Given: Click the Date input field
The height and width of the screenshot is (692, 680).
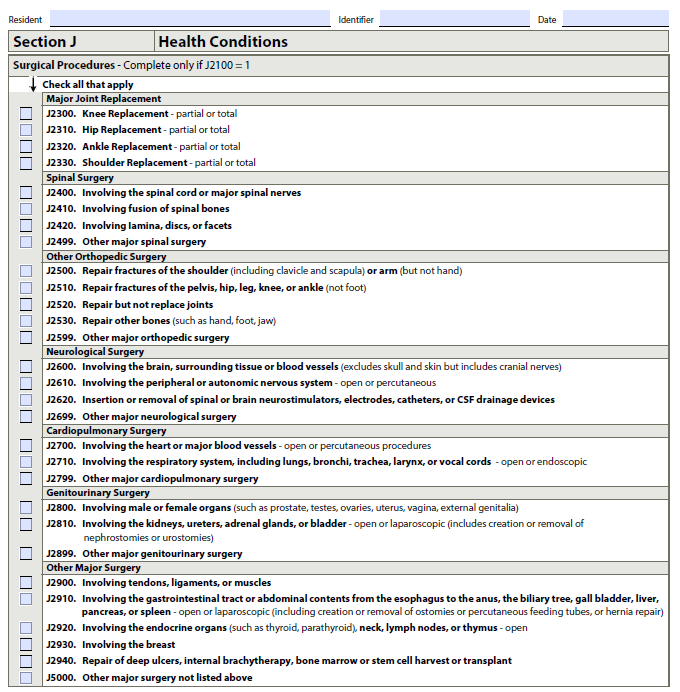Looking at the screenshot, I should point(615,19).
